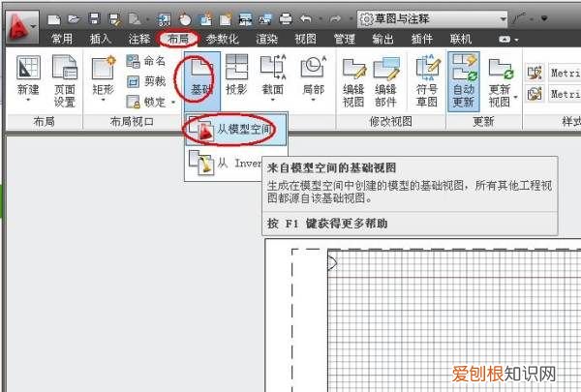This screenshot has height=392, width=581.
Task: Click the Open file icon in quick access toolbar
Action: 75,19
